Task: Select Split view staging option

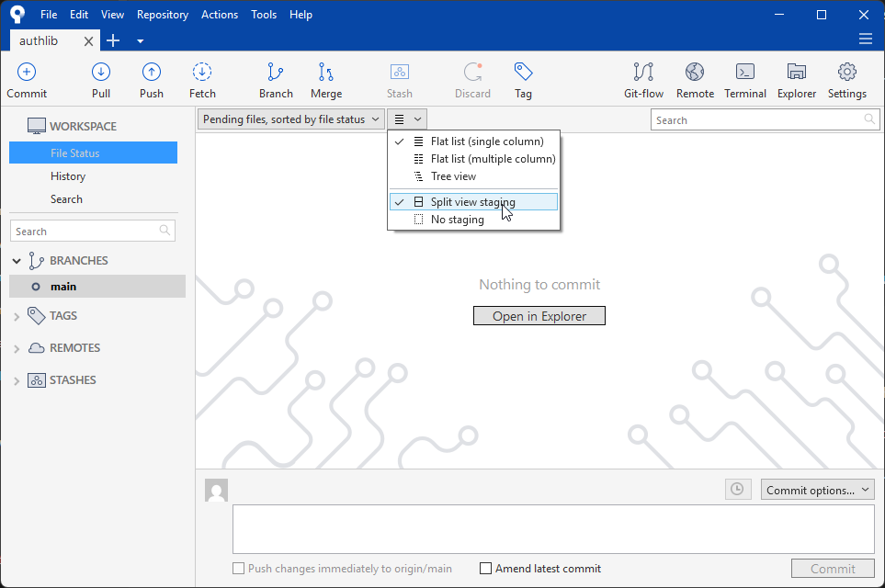Action: (x=473, y=201)
